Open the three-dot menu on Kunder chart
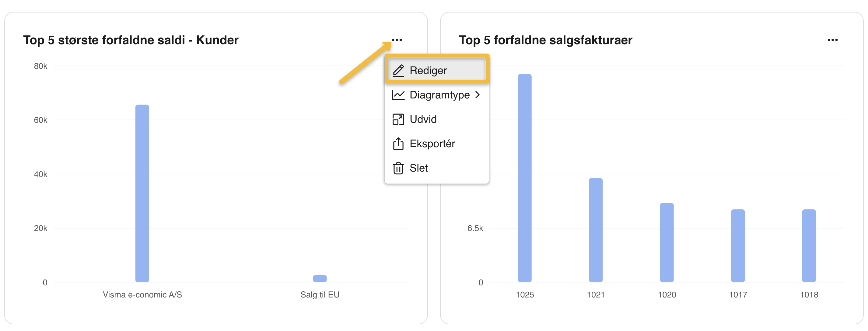 397,40
